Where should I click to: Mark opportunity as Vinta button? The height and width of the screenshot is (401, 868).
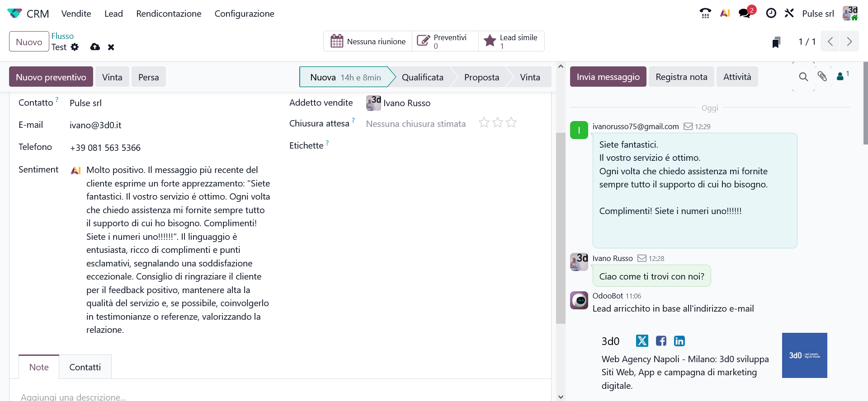pyautogui.click(x=112, y=77)
